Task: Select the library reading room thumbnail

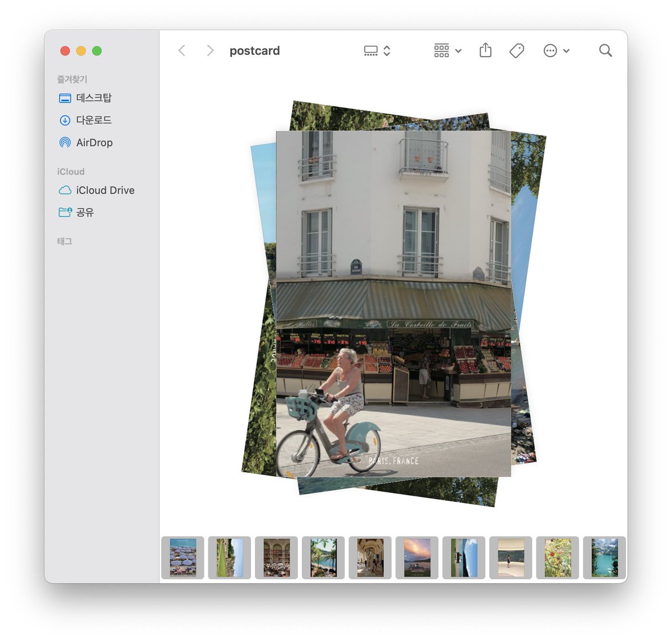Action: pos(277,557)
